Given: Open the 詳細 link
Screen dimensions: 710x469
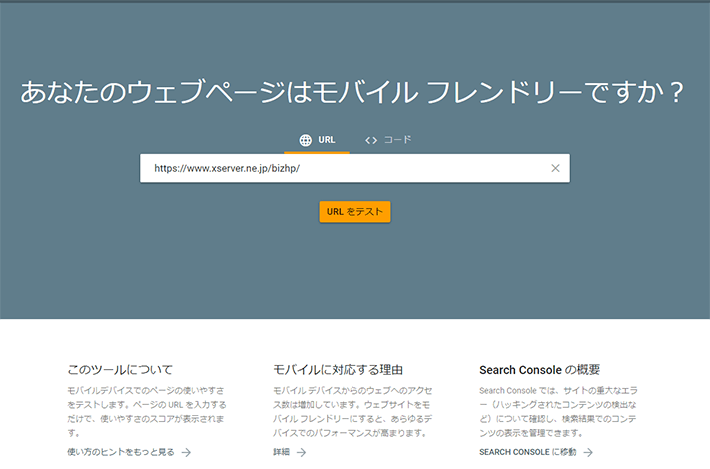Looking at the screenshot, I should [x=281, y=452].
